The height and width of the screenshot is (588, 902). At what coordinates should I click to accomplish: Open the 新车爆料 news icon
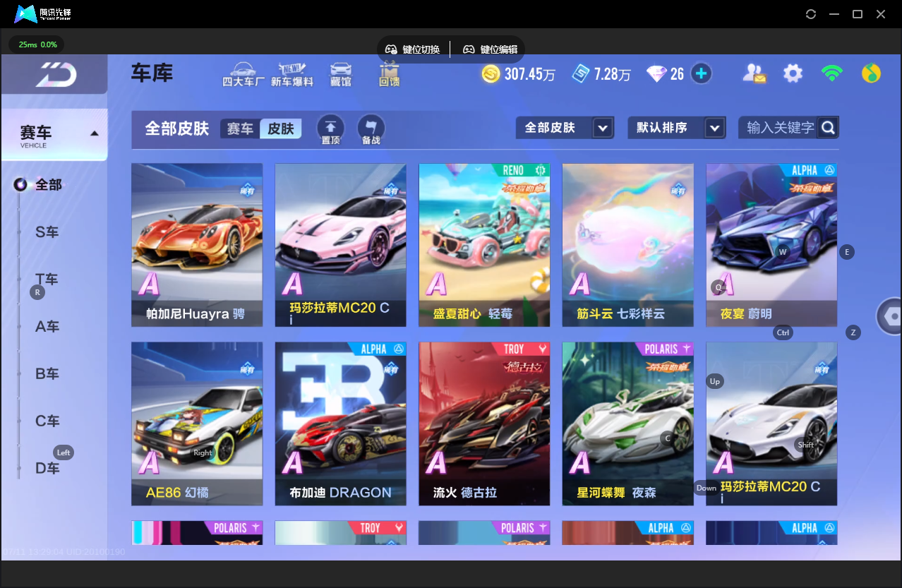292,74
